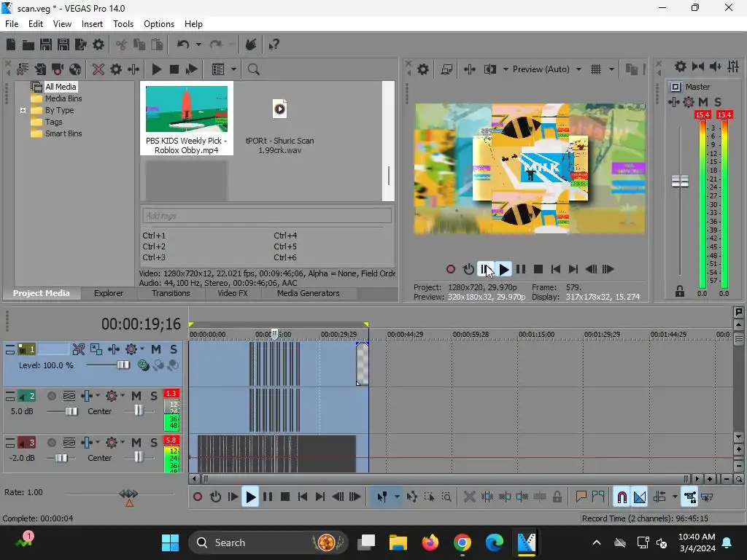Toggle preview on external monitor
The width and height of the screenshot is (747, 560).
click(x=446, y=69)
